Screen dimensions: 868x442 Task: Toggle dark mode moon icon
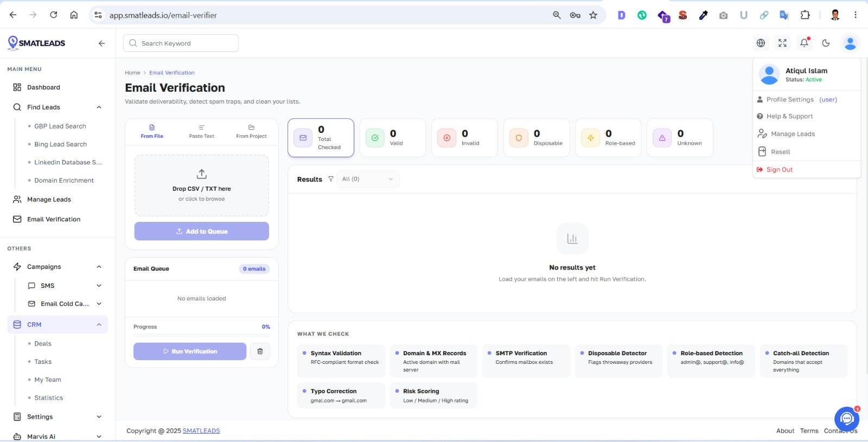826,43
